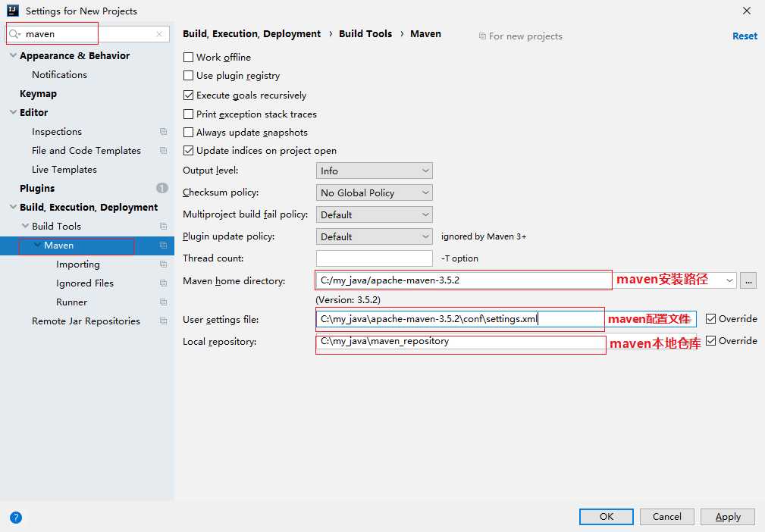Click the User settings file field
Viewport: 765px width, 532px height.
coord(506,319)
